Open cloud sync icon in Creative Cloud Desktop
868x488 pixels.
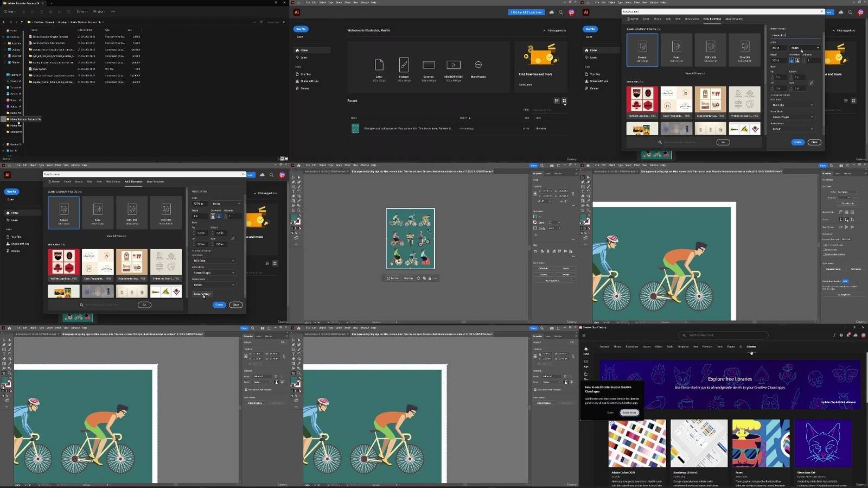pyautogui.click(x=856, y=335)
